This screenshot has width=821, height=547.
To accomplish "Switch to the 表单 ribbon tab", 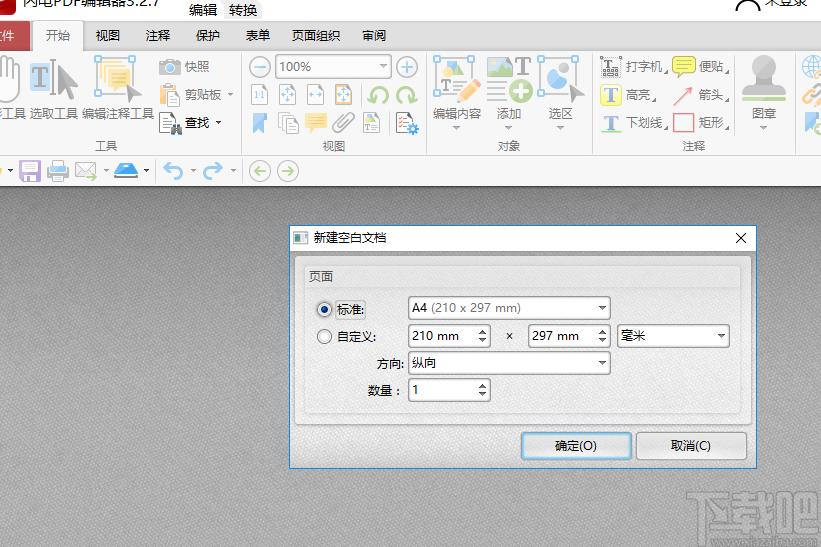I will coord(258,36).
